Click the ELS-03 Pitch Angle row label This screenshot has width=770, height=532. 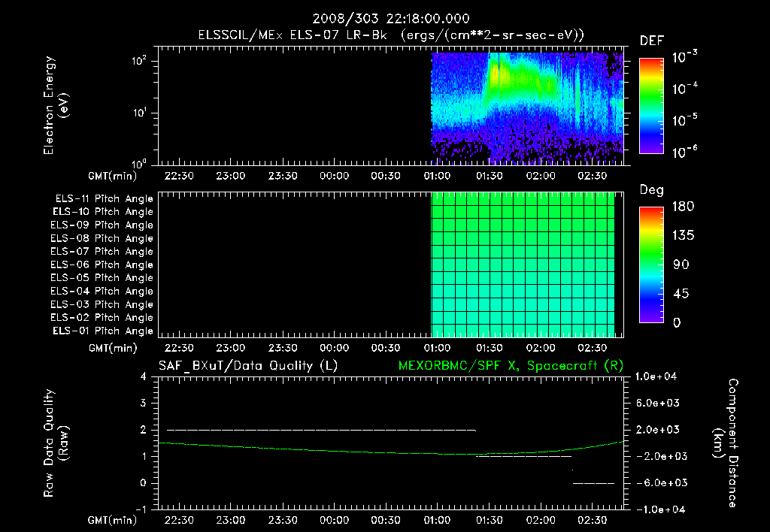point(102,305)
